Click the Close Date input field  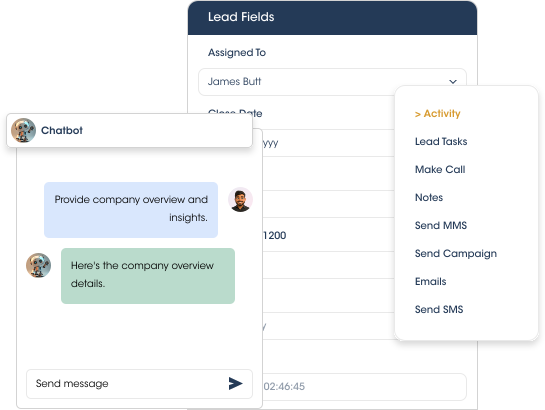point(328,143)
